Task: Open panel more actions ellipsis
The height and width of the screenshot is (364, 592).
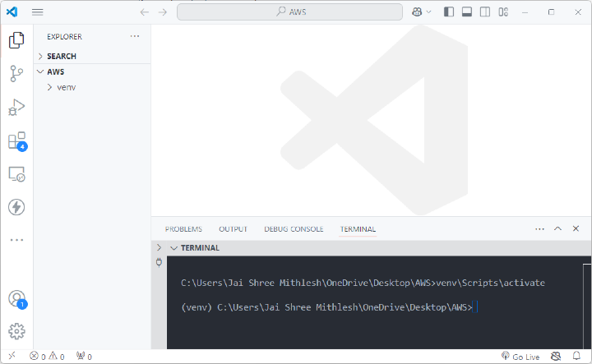Action: tap(539, 229)
